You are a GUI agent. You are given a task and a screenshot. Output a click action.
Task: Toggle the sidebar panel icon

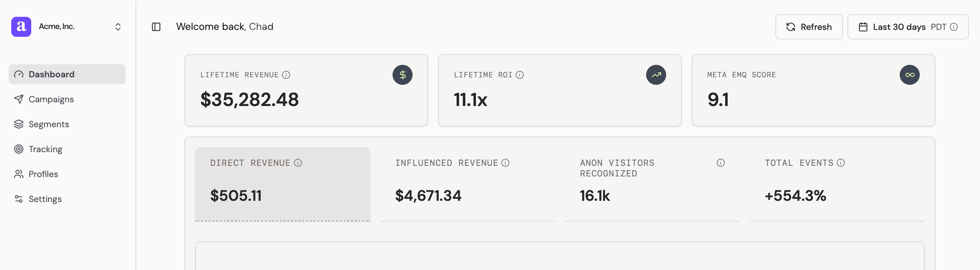click(x=156, y=27)
